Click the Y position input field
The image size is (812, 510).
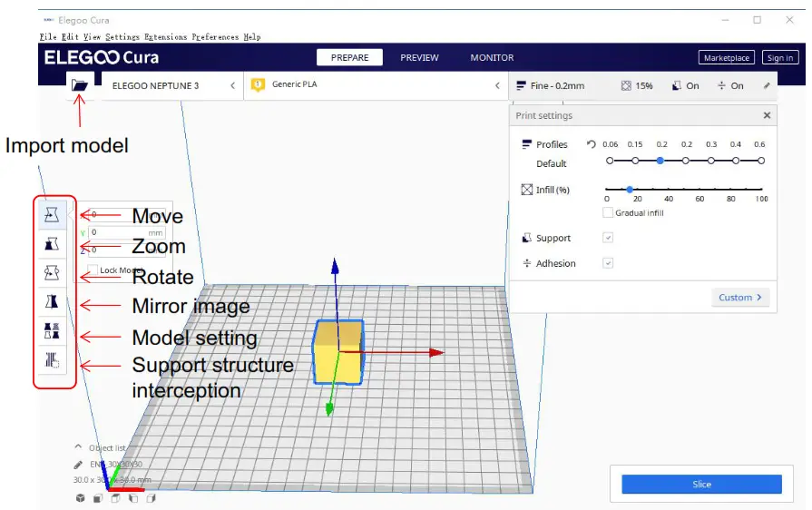pos(127,232)
